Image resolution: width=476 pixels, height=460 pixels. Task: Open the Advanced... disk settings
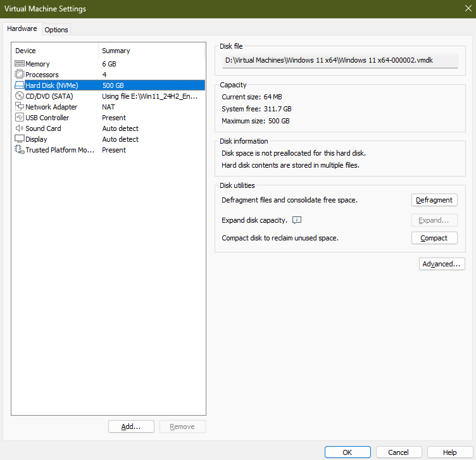click(442, 264)
